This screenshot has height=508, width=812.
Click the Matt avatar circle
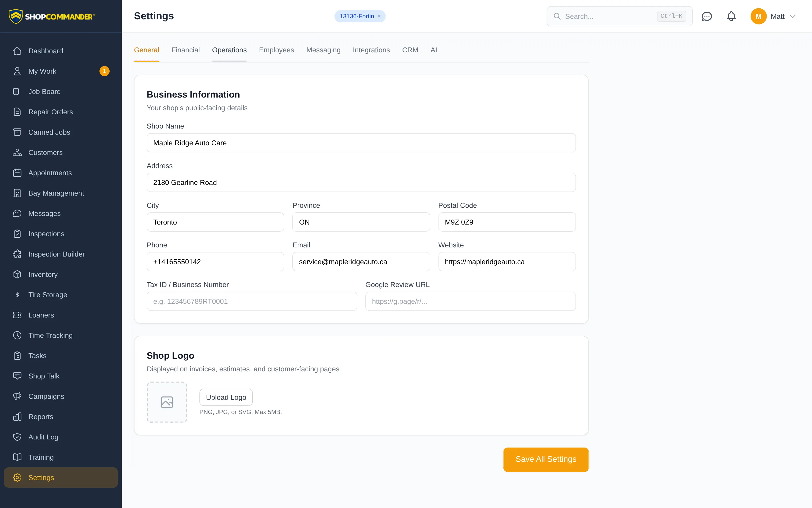758,17
